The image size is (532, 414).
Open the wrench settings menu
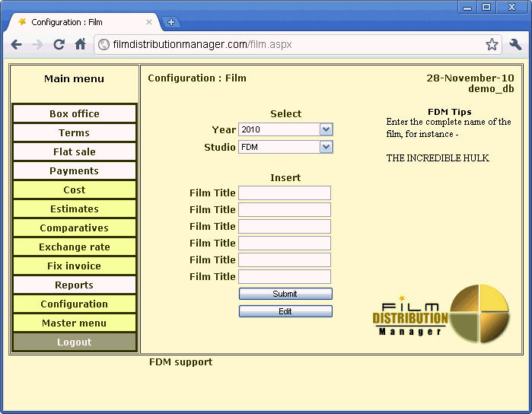tap(515, 45)
